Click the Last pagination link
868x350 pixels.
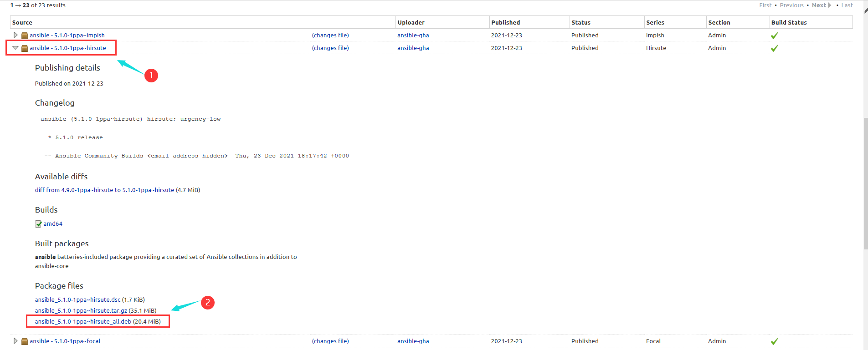[847, 5]
